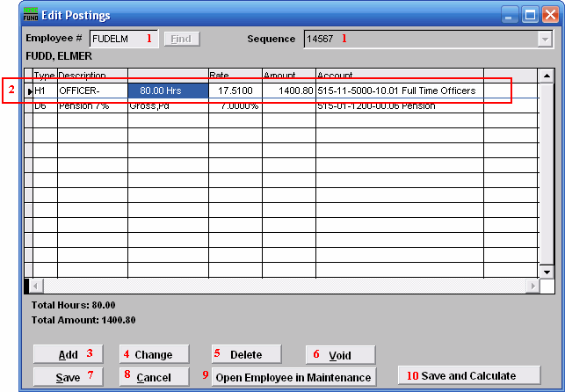Open Employee in Maintenance

click(x=293, y=376)
